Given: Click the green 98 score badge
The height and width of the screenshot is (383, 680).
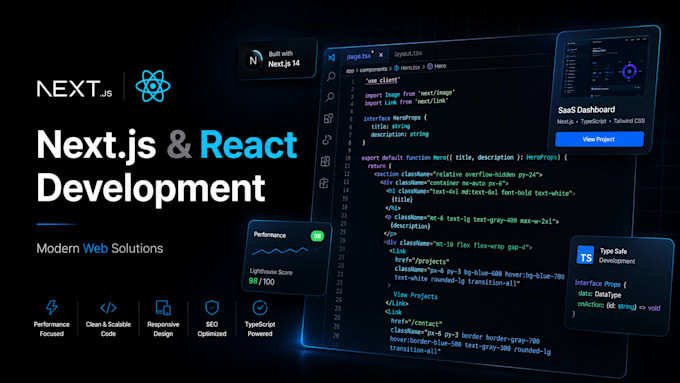Looking at the screenshot, I should pos(317,236).
